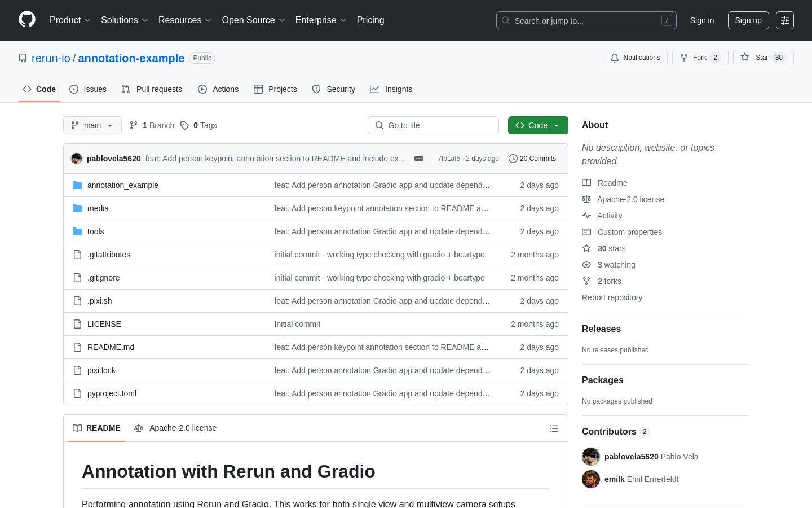Open pixi.lock file
This screenshot has width=812, height=508.
pos(101,370)
